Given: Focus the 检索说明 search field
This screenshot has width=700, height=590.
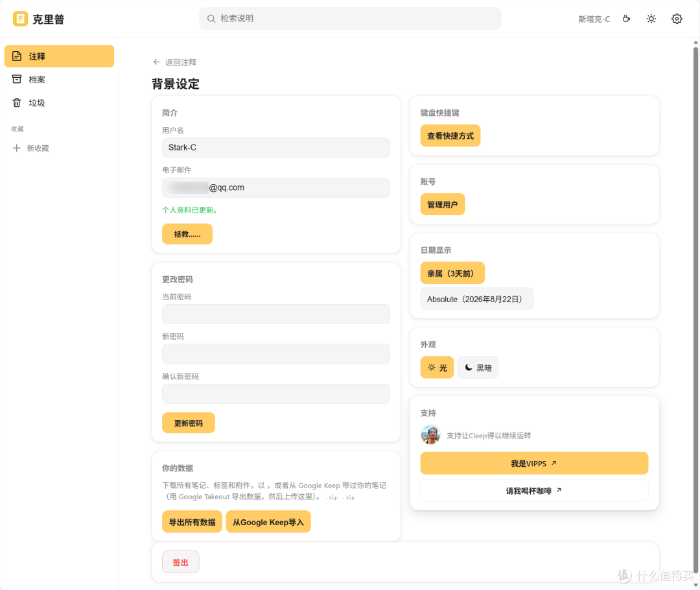Looking at the screenshot, I should [x=350, y=18].
